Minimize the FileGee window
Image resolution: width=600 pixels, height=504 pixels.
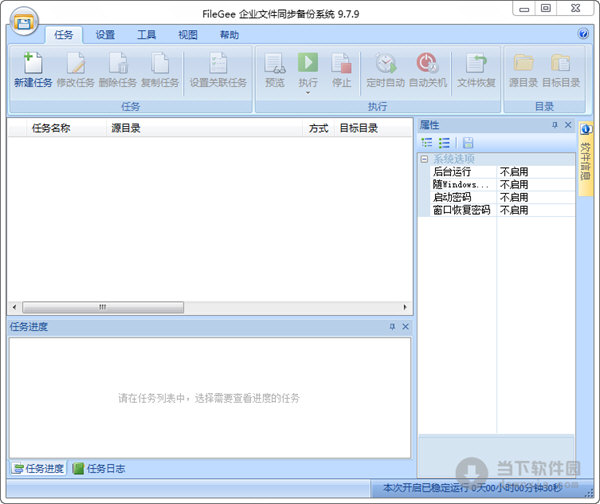(x=524, y=8)
